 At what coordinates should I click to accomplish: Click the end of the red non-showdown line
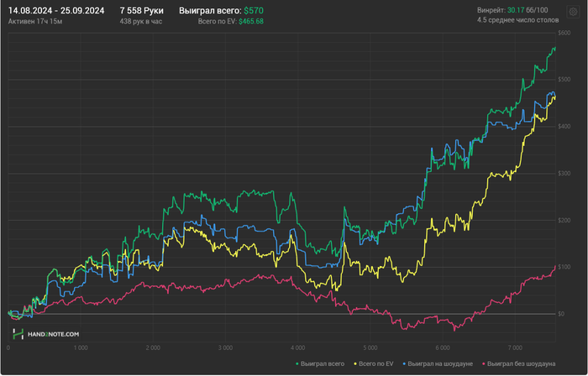[555, 267]
